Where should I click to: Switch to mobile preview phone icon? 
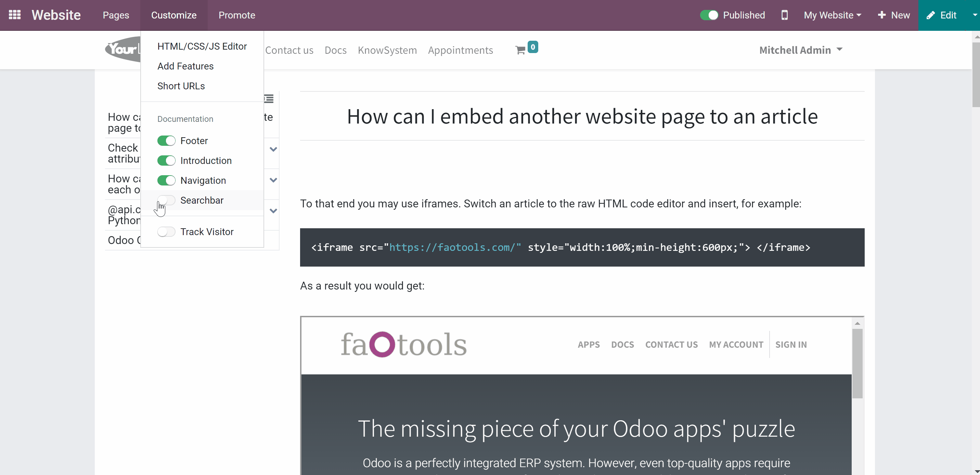click(784, 15)
